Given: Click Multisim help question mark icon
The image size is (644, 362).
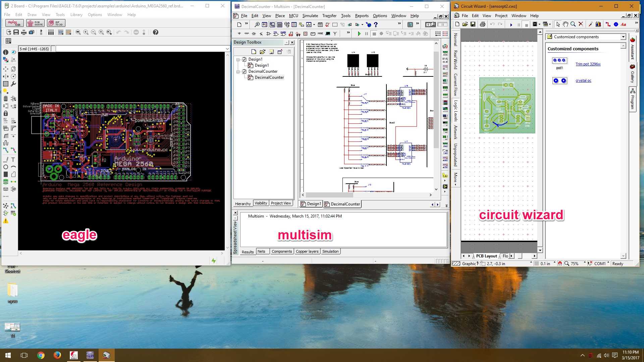Looking at the screenshot, I should (376, 24).
